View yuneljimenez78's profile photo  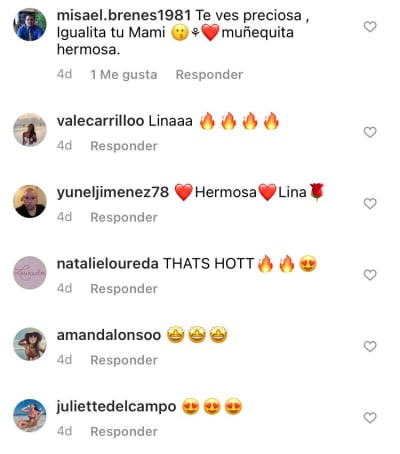[x=30, y=201]
